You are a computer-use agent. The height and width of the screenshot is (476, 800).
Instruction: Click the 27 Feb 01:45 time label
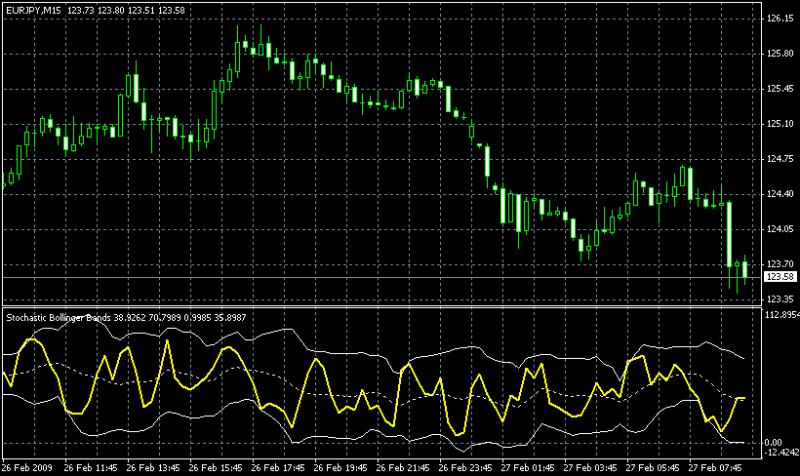(x=528, y=468)
